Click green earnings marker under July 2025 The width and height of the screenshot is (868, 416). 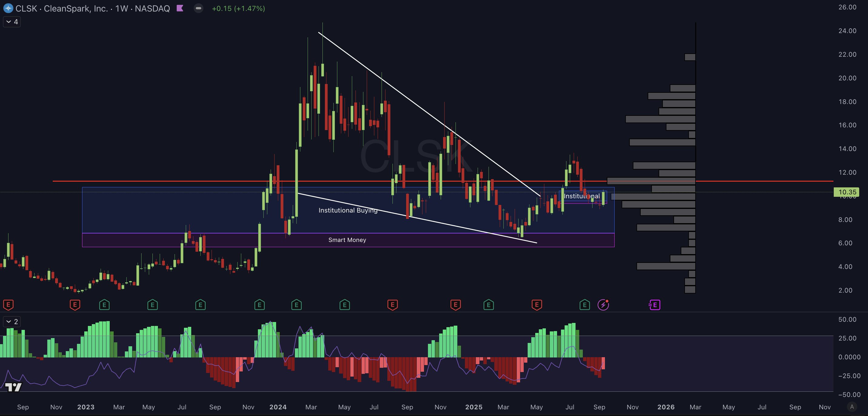tap(585, 305)
